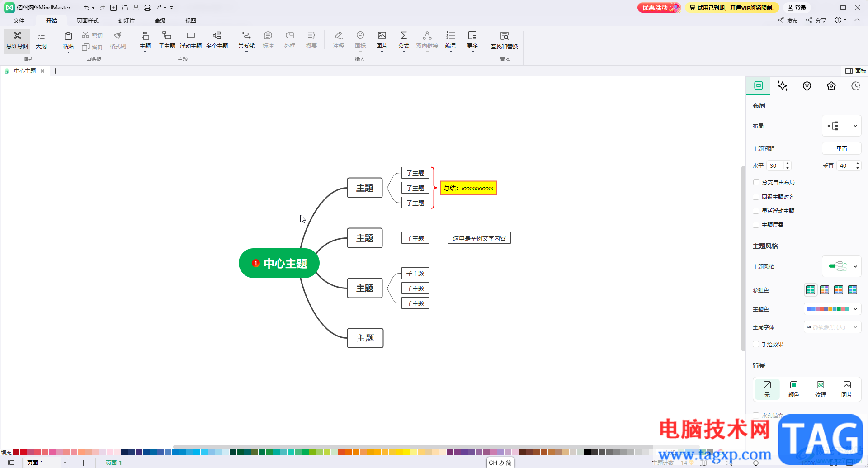Switch to the Slideshow (幻灯片) tab
This screenshot has width=868, height=468.
127,20
